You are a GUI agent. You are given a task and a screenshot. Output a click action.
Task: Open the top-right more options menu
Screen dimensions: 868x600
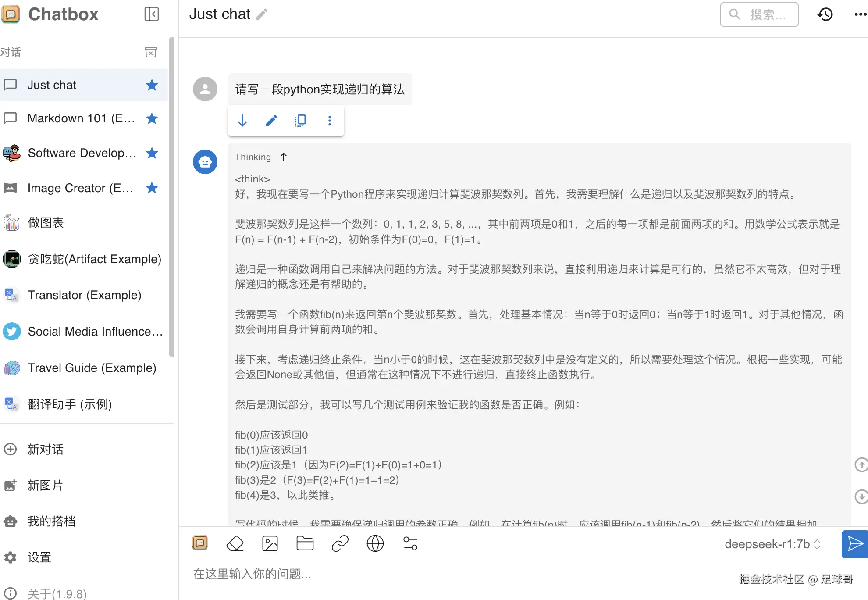click(860, 14)
